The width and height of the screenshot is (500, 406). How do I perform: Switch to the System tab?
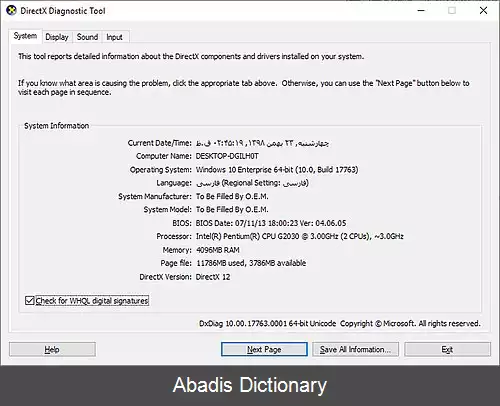(x=25, y=36)
